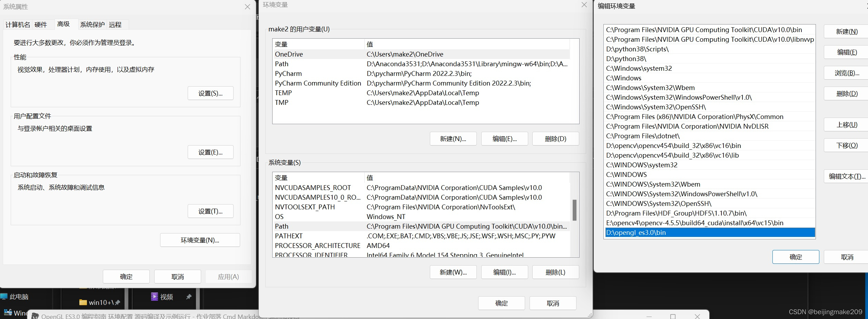This screenshot has width=868, height=319.
Task: Select C:\Program Files\dotnet\ entry
Action: [710, 136]
